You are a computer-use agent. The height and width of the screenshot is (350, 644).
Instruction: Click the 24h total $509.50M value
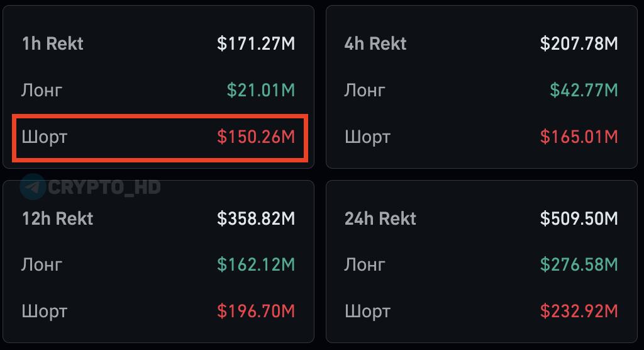click(x=579, y=218)
